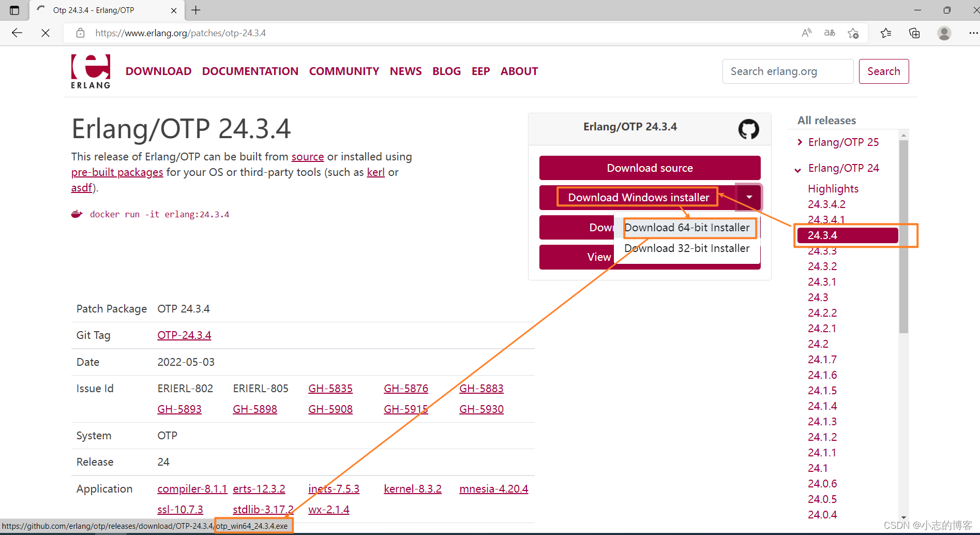This screenshot has width=980, height=535.
Task: Open issue GH-5893
Action: click(x=179, y=409)
